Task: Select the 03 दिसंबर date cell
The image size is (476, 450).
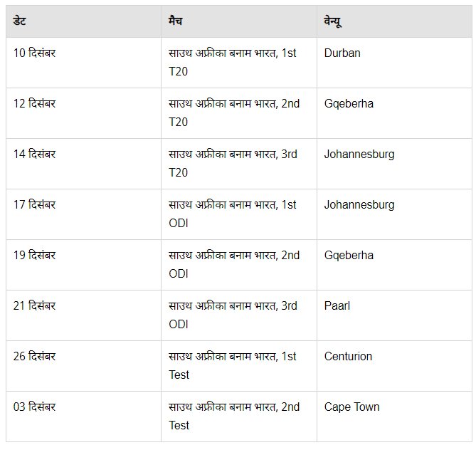Action: point(83,417)
